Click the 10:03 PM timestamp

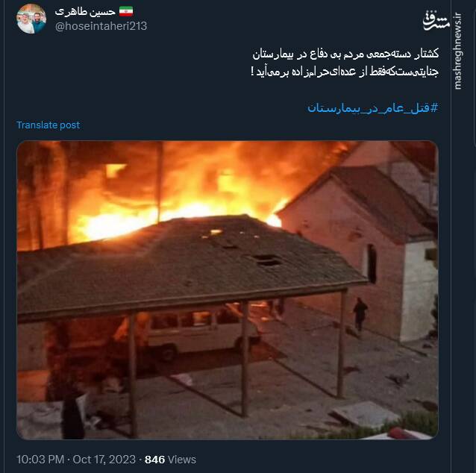tap(40, 460)
